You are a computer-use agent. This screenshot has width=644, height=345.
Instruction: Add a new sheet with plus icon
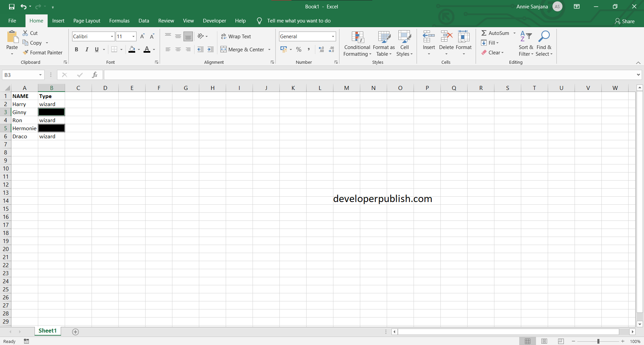tap(75, 332)
